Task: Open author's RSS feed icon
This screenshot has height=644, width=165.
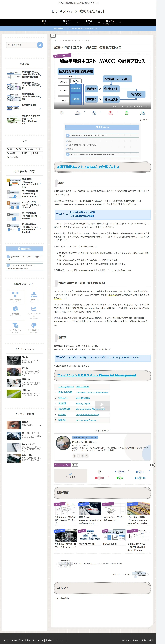Action: (87, 456)
